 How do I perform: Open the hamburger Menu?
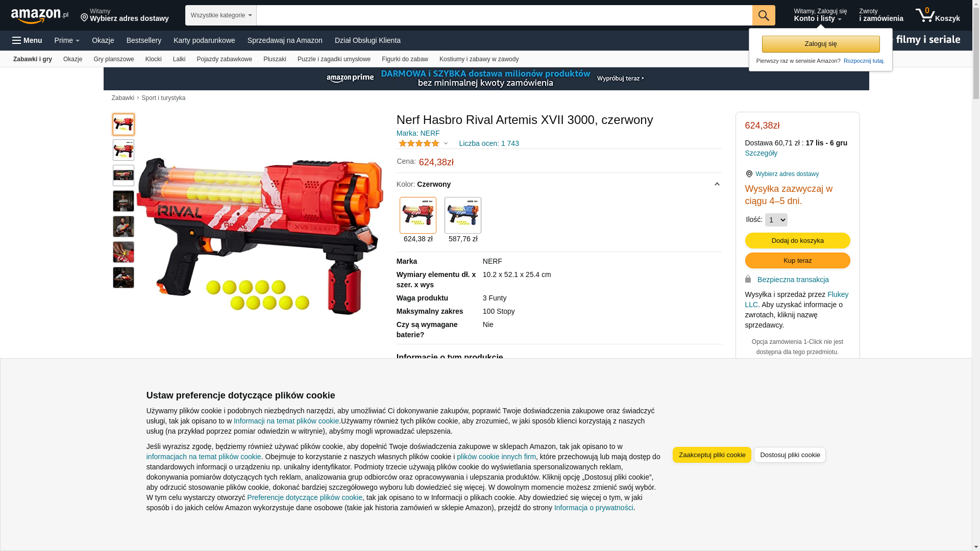click(27, 40)
